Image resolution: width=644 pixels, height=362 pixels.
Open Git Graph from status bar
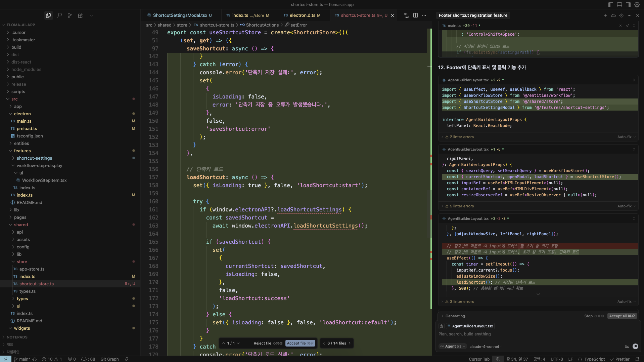[x=109, y=359]
